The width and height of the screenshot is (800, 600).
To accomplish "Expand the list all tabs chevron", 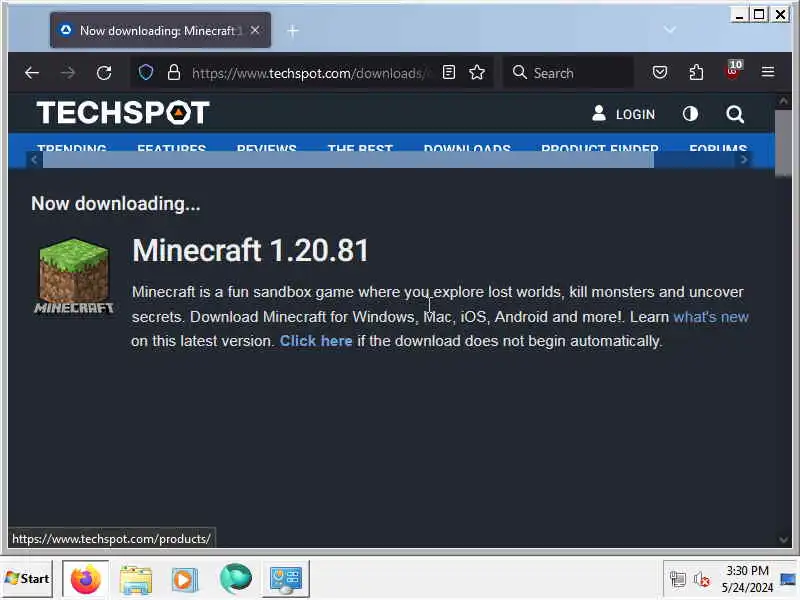I will point(670,30).
